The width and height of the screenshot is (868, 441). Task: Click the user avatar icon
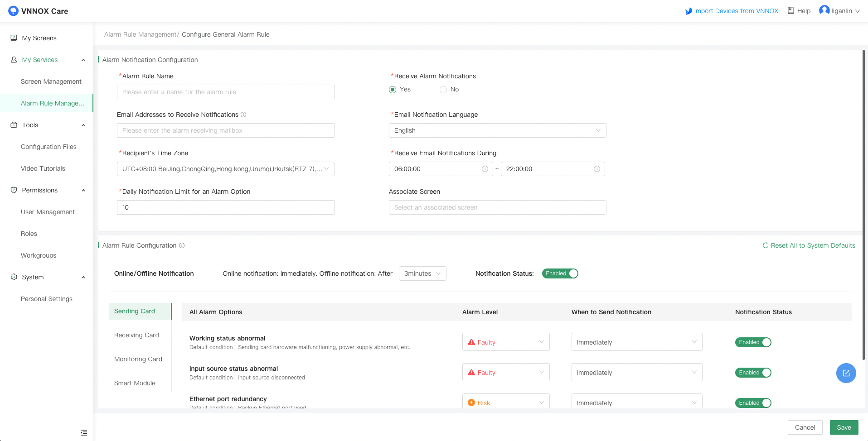point(824,10)
